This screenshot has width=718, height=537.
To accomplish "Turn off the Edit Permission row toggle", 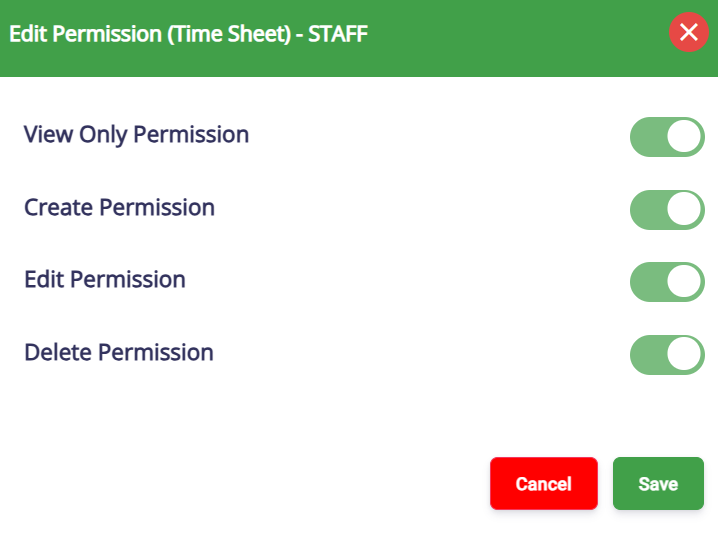I will click(667, 282).
